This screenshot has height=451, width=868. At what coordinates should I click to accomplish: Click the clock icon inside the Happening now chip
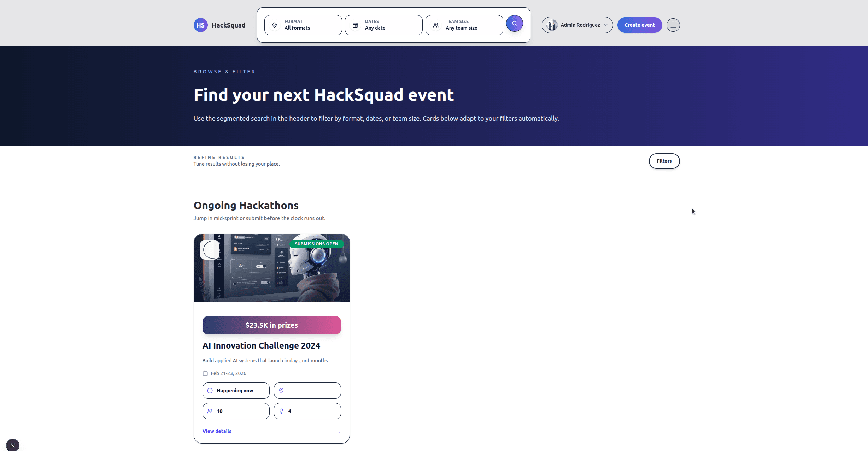(211, 390)
